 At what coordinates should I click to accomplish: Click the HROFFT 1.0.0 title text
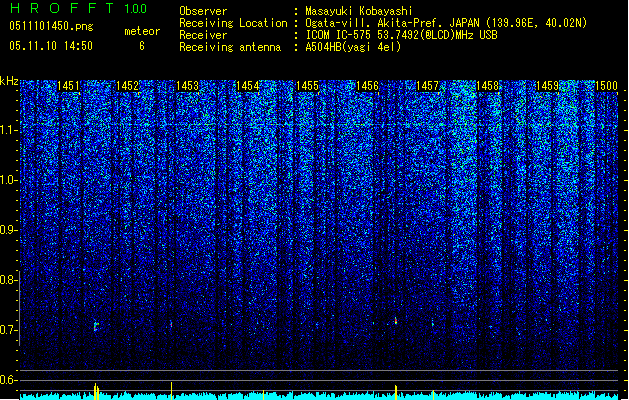pos(79,8)
